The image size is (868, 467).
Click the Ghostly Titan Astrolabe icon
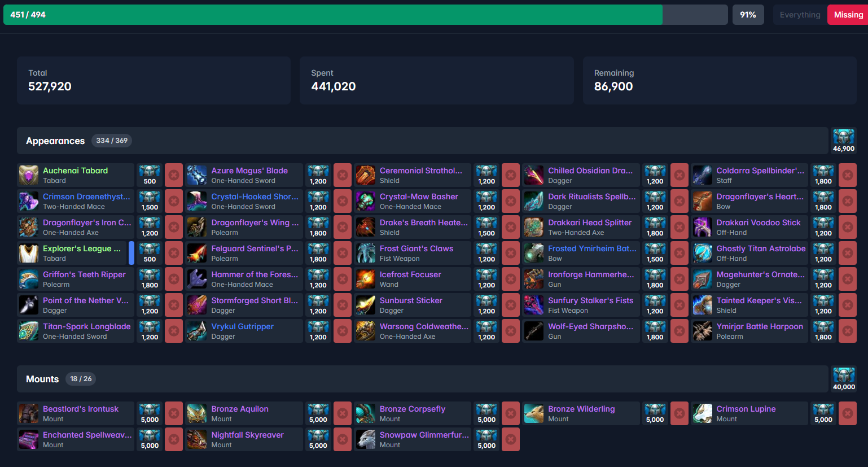703,253
